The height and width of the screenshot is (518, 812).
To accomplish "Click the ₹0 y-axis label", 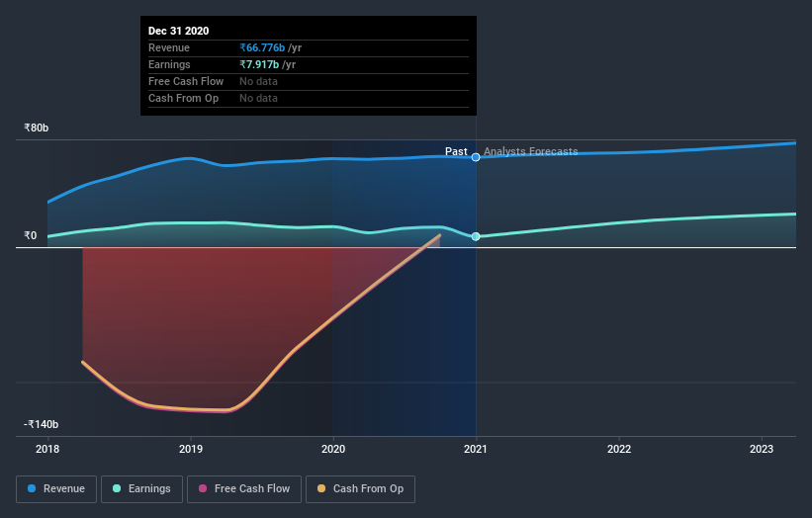I will point(30,235).
